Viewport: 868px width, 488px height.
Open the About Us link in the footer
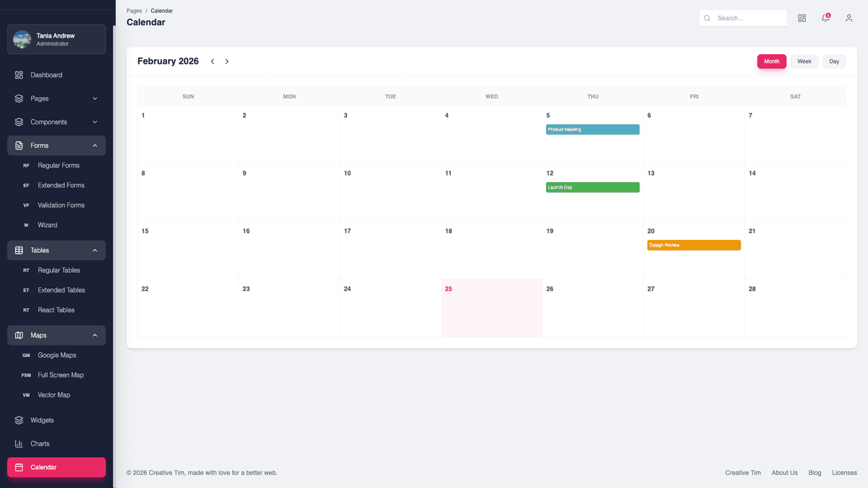tap(784, 472)
